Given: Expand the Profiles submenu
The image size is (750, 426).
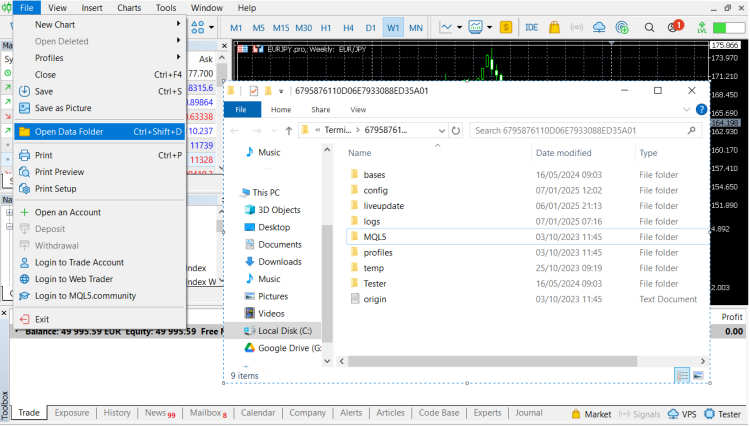Looking at the screenshot, I should [x=100, y=57].
